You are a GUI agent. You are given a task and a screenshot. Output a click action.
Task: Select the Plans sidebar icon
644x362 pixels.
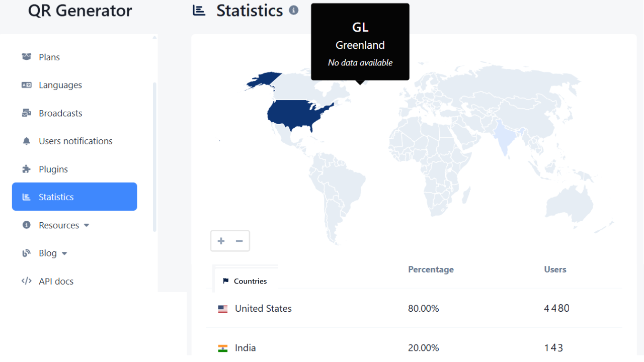click(26, 57)
